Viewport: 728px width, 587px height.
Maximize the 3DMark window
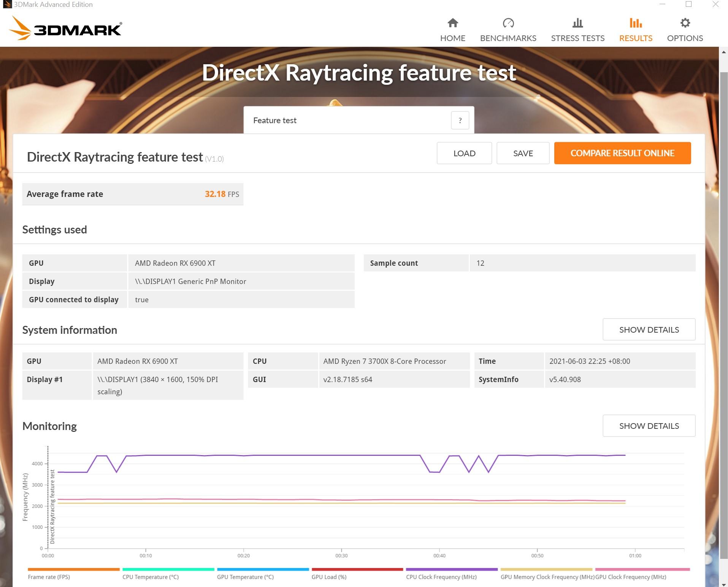pyautogui.click(x=688, y=5)
